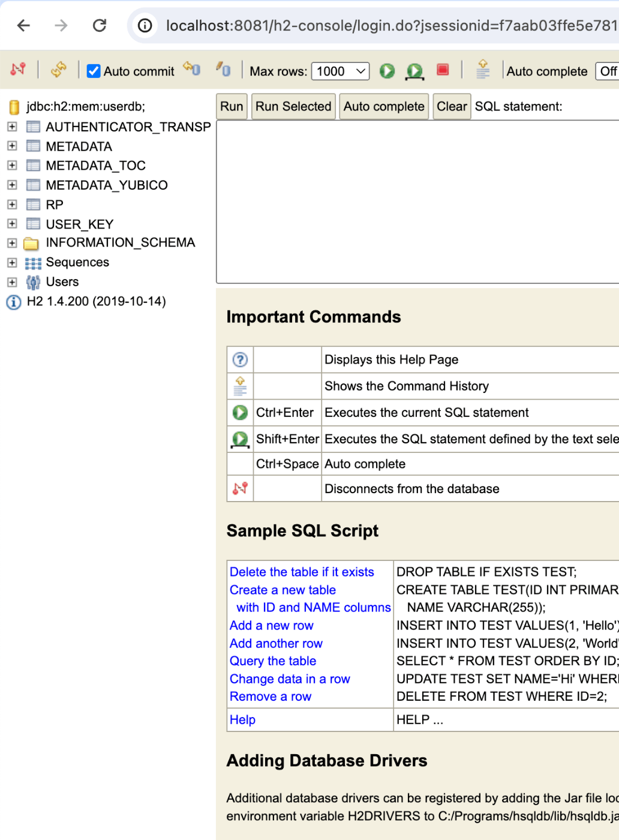
Task: Click the 'Add another row' link
Action: pos(276,643)
